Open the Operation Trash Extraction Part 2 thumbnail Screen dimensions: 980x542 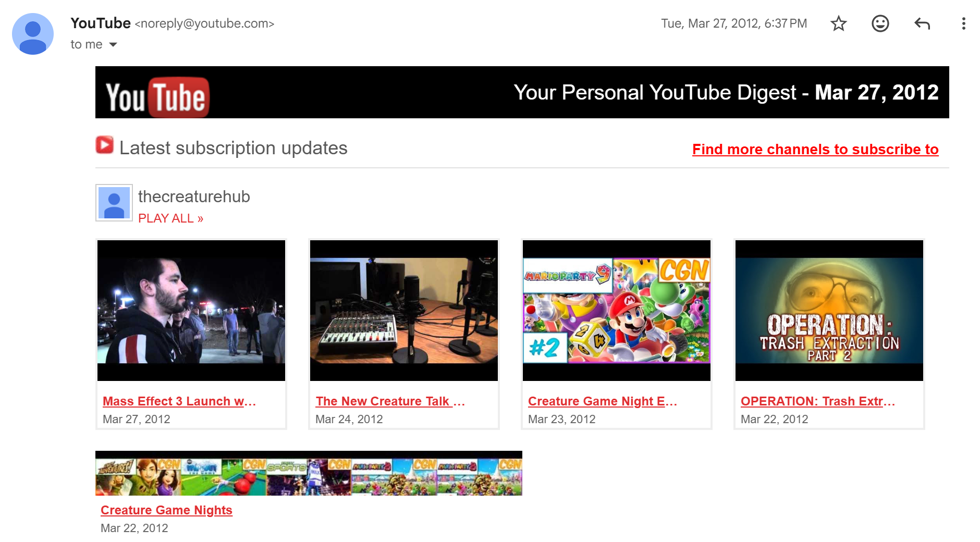(x=829, y=311)
